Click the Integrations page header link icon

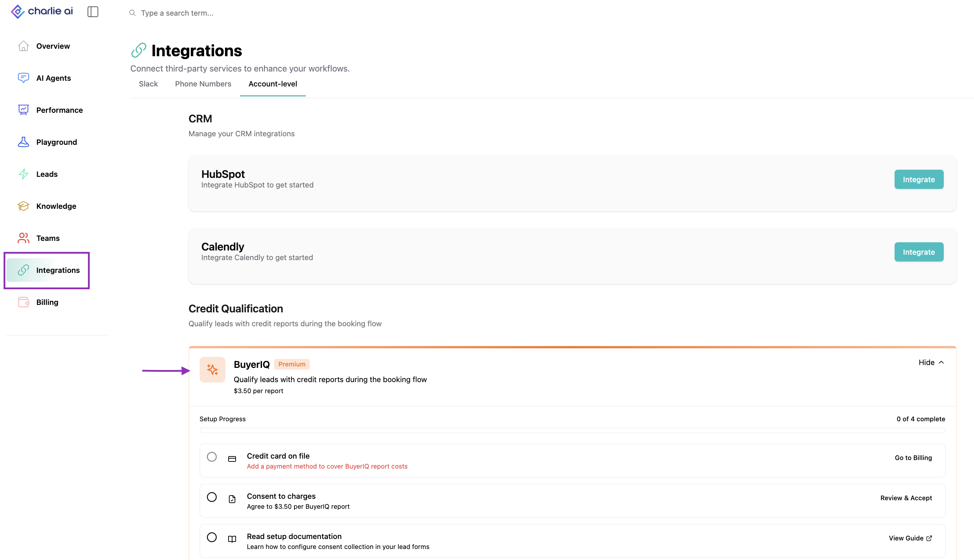tap(138, 51)
